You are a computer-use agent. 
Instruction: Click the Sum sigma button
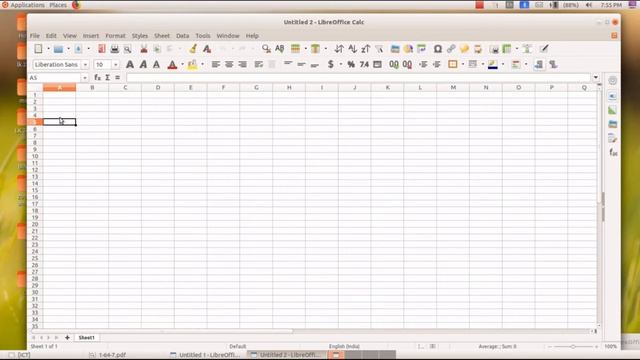coord(107,78)
